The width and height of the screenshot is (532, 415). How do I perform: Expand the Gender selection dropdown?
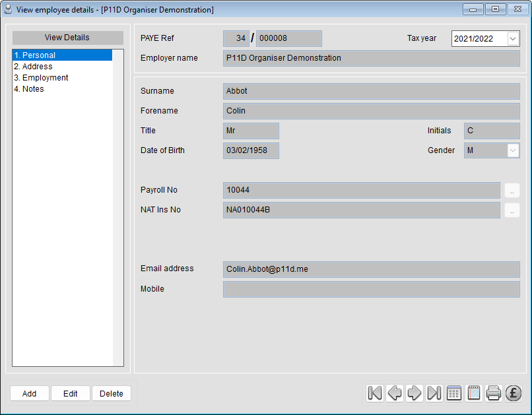tap(513, 150)
